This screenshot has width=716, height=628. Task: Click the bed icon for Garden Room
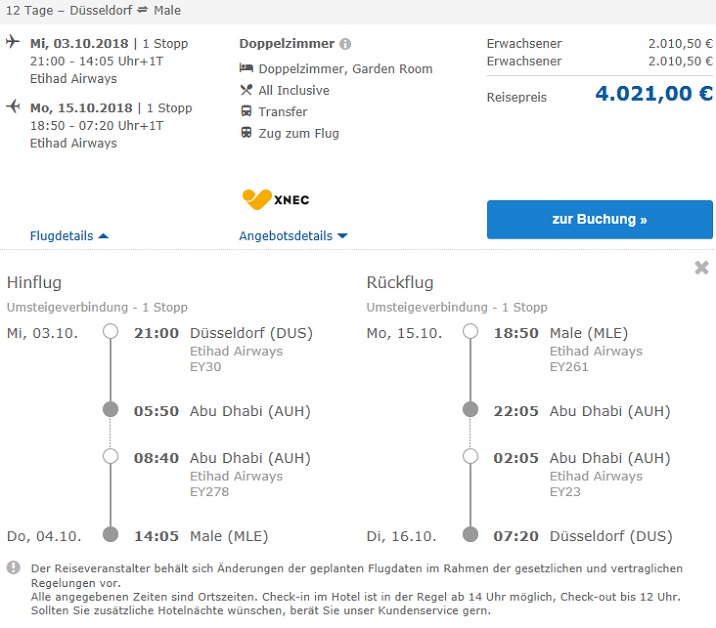pos(246,69)
